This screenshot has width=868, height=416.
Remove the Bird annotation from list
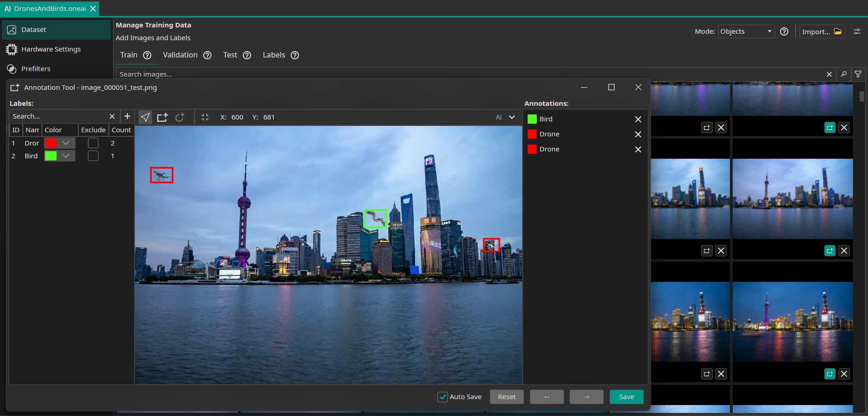(x=638, y=119)
